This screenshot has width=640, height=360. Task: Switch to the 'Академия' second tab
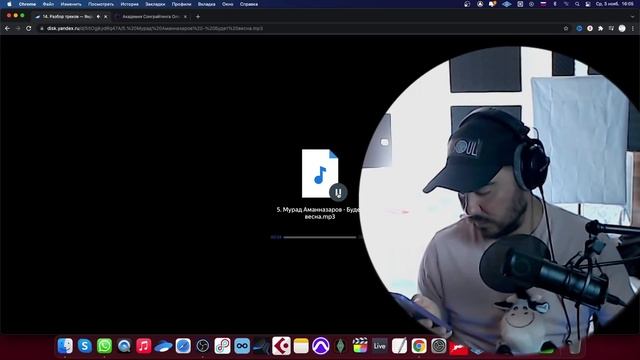tap(151, 17)
